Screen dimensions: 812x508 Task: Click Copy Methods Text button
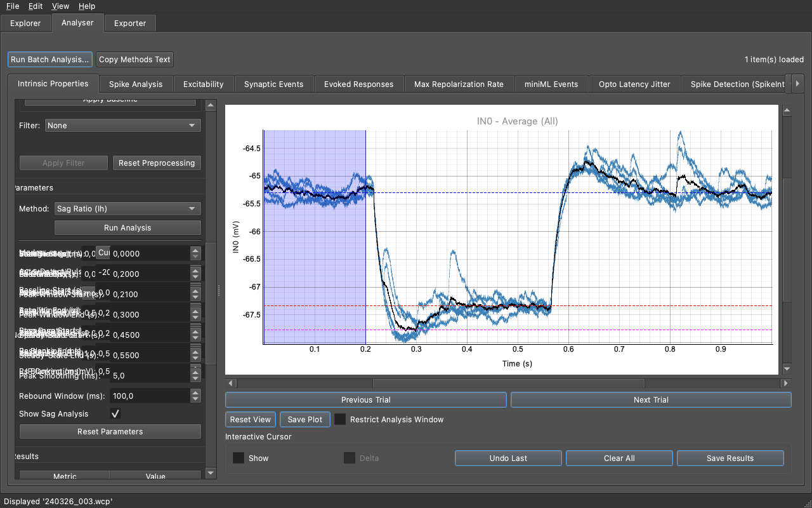point(134,60)
